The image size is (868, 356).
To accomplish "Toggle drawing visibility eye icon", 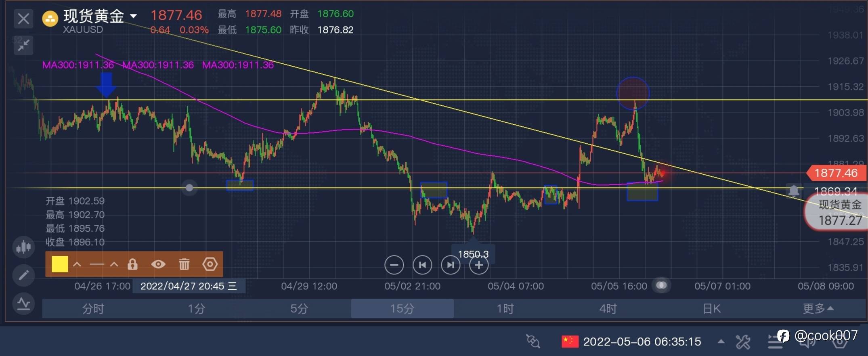I will 158,264.
